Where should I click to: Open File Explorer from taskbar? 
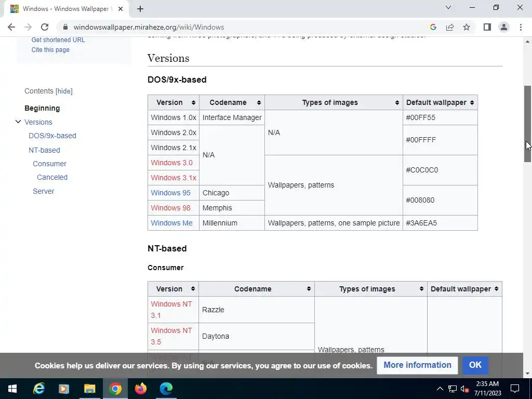pyautogui.click(x=89, y=389)
